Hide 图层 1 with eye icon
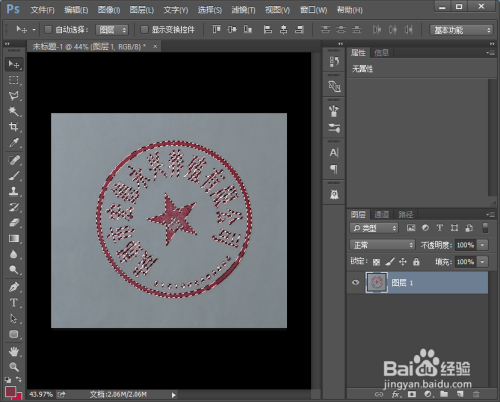Viewport: 500px width, 402px height. pyautogui.click(x=356, y=283)
